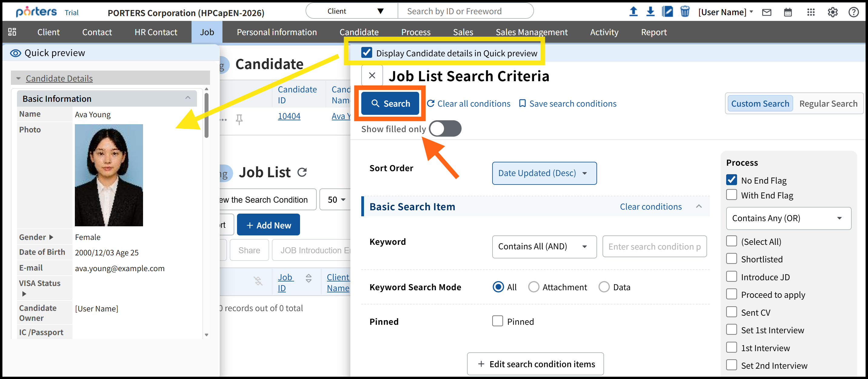Open the apps grid icon
This screenshot has height=379, width=868.
811,12
